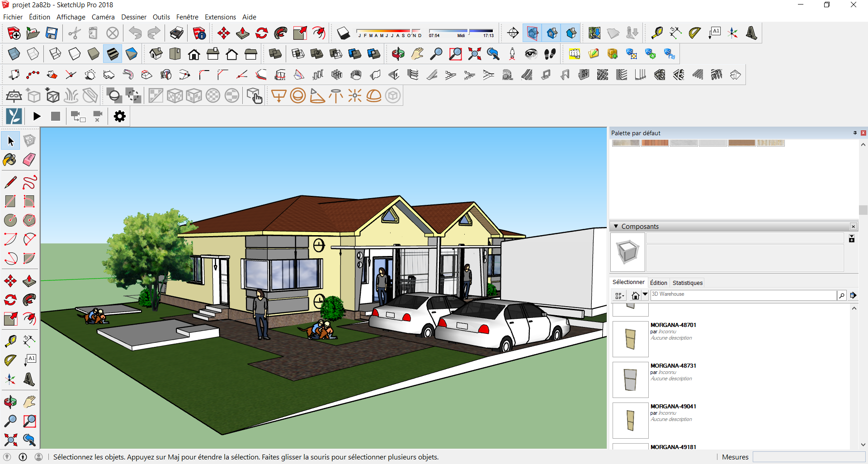Select the 3D Text tool in top toolbar
This screenshot has height=464, width=868.
point(752,33)
